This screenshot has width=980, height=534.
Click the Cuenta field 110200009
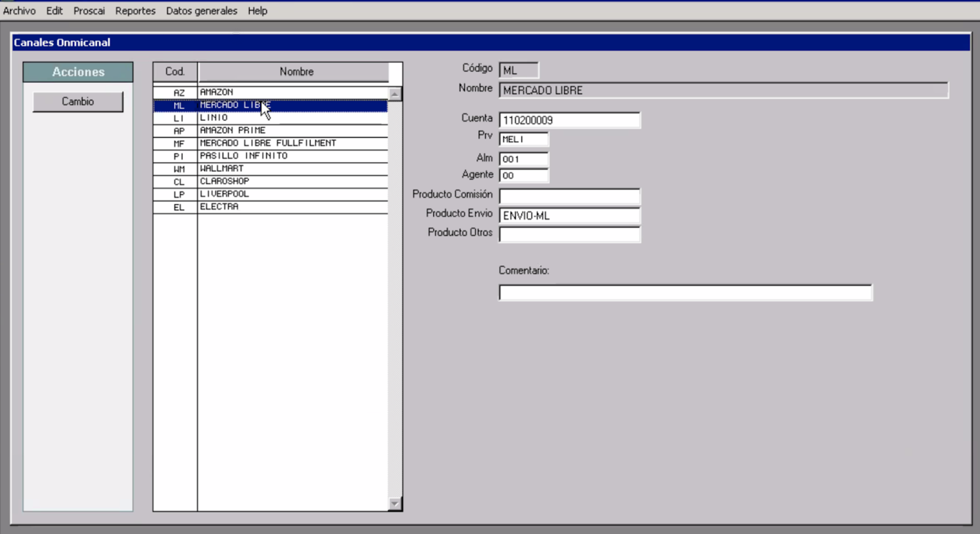569,120
